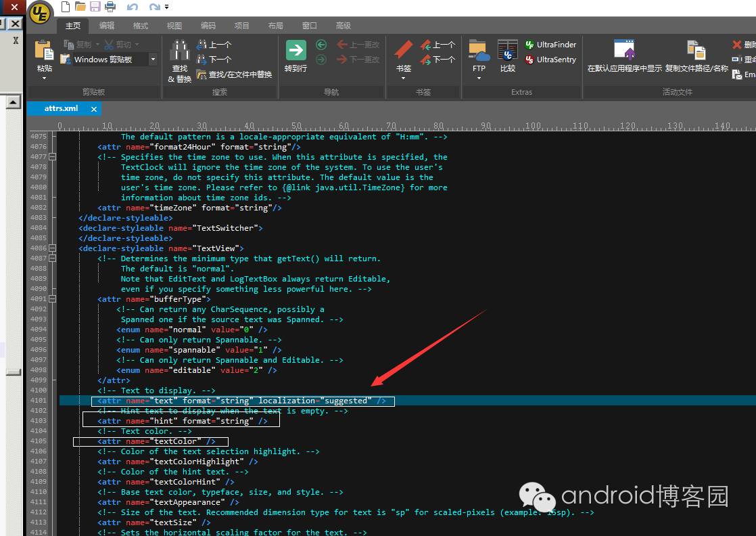The width and height of the screenshot is (756, 536).
Task: Switch to the 格式 ribbon tab
Action: click(140, 26)
